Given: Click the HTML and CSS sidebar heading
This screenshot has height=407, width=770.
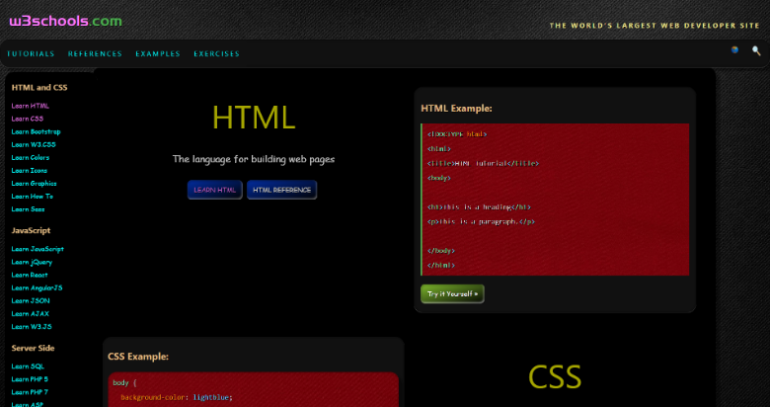Looking at the screenshot, I should click(39, 88).
